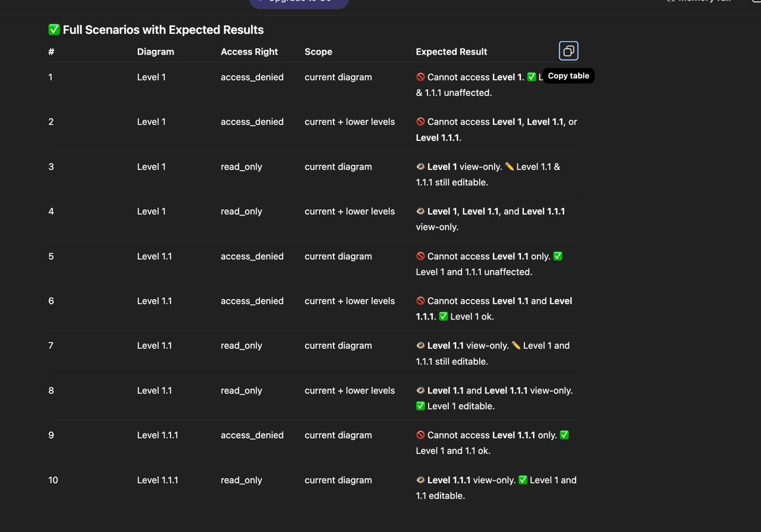Click the Upgrade to Go button
Image resolution: width=761 pixels, height=532 pixels.
click(x=299, y=2)
